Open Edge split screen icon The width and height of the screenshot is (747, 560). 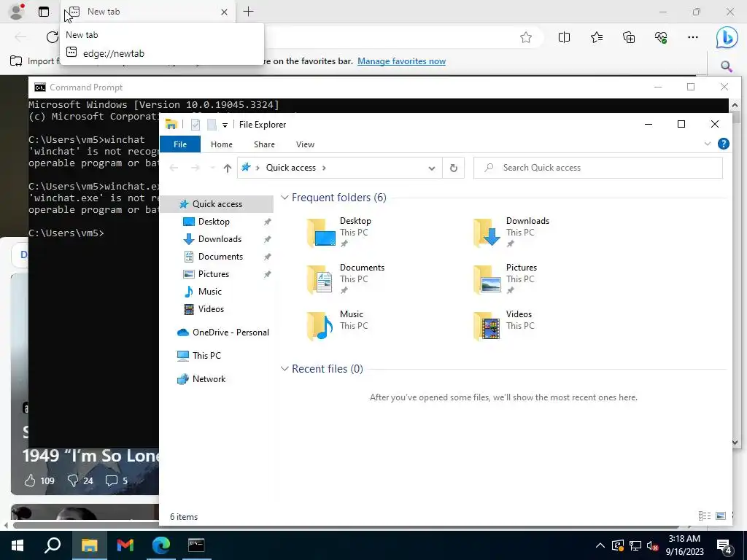pyautogui.click(x=564, y=37)
